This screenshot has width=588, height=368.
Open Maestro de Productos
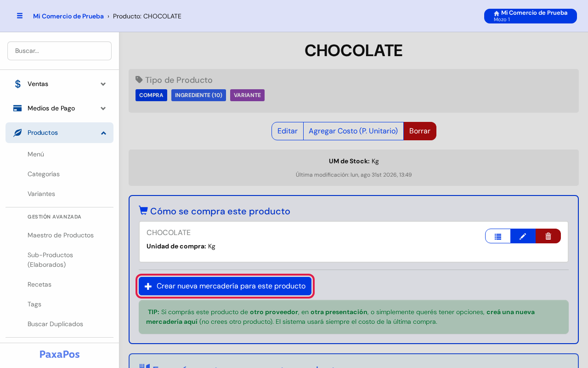tap(61, 235)
